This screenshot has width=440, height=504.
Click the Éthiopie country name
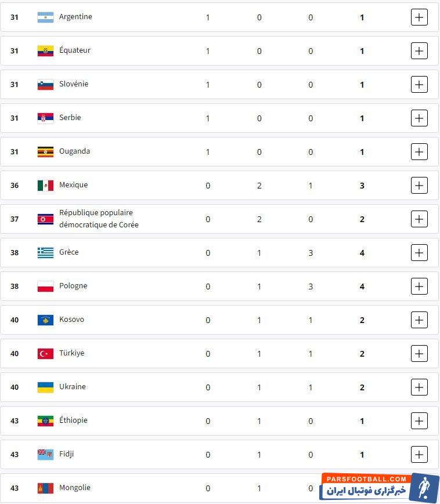pyautogui.click(x=73, y=420)
